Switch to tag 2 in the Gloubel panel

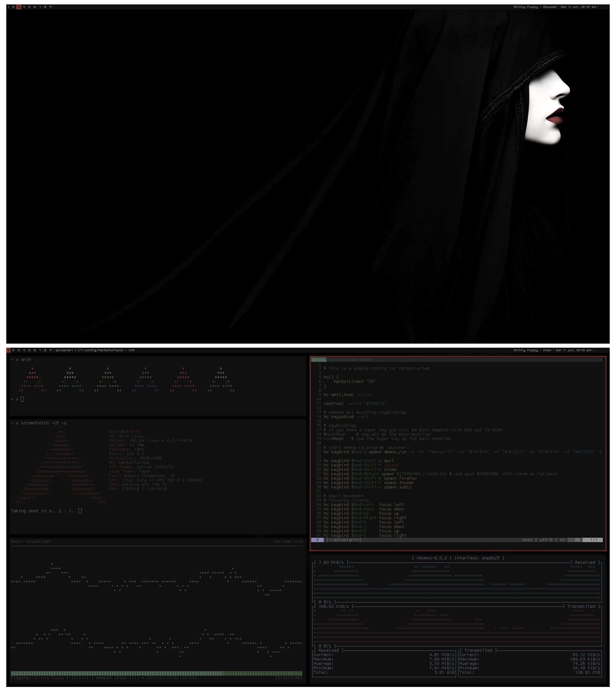tap(14, 7)
